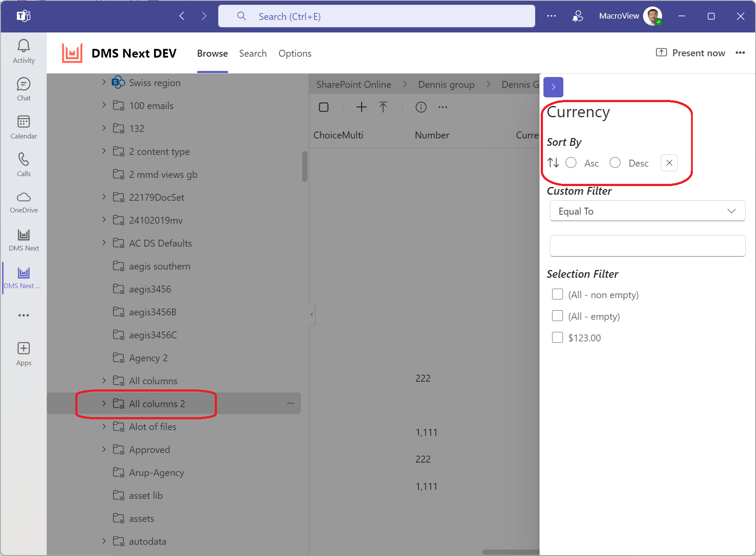Open the info details icon
The image size is (756, 556).
(421, 107)
